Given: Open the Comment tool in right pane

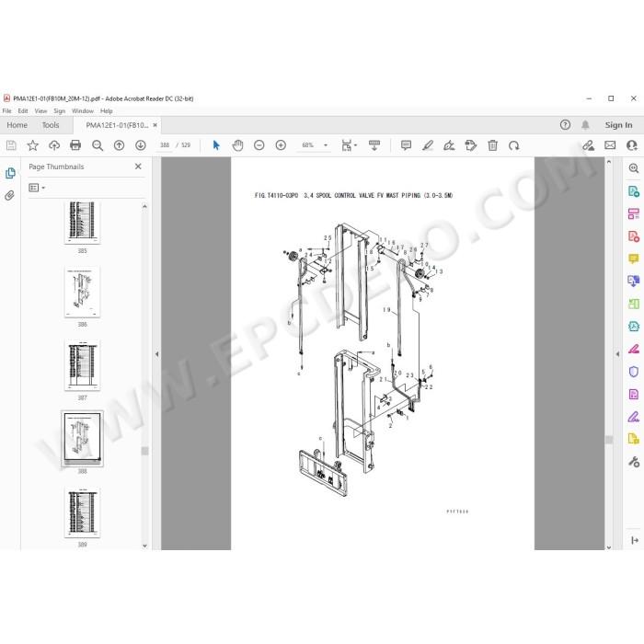Looking at the screenshot, I should [634, 259].
